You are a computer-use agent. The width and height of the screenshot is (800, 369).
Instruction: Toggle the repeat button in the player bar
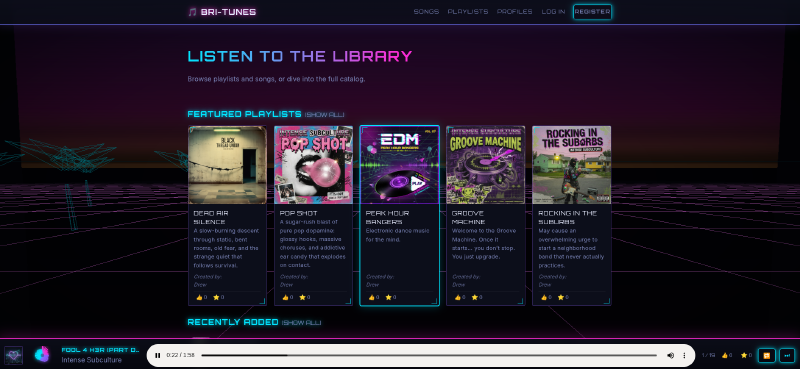click(x=766, y=355)
